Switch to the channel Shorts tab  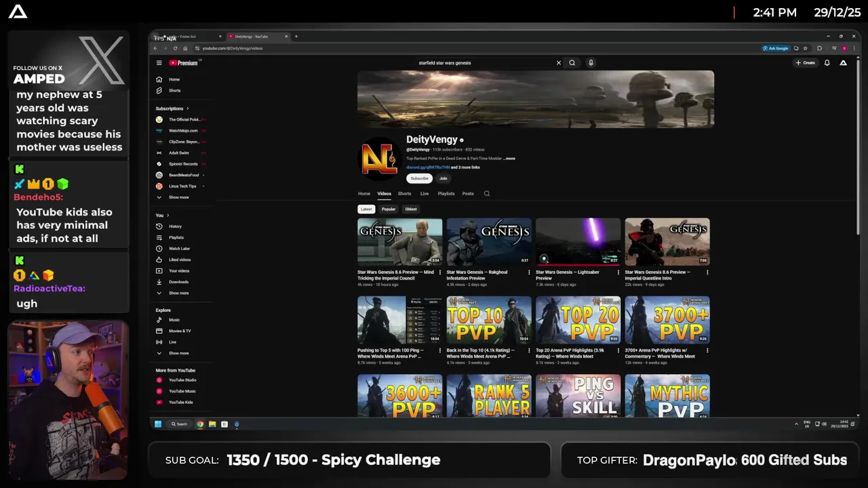(404, 194)
